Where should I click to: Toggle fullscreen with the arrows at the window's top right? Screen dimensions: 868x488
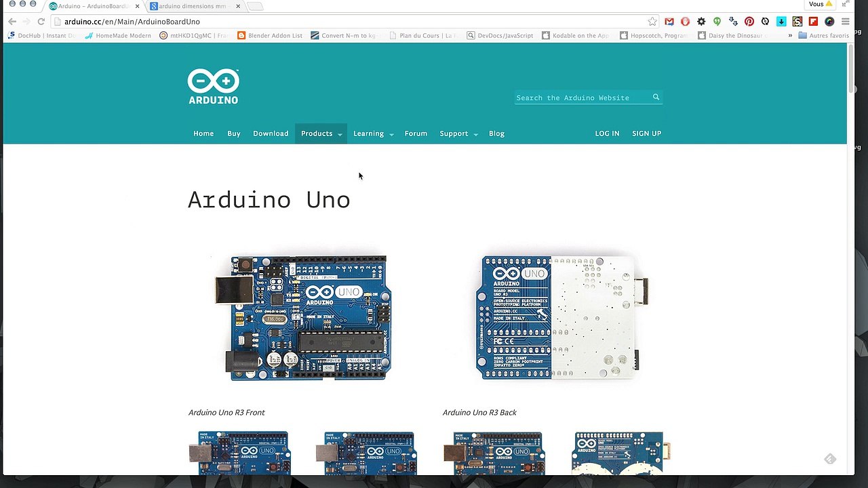(x=845, y=4)
